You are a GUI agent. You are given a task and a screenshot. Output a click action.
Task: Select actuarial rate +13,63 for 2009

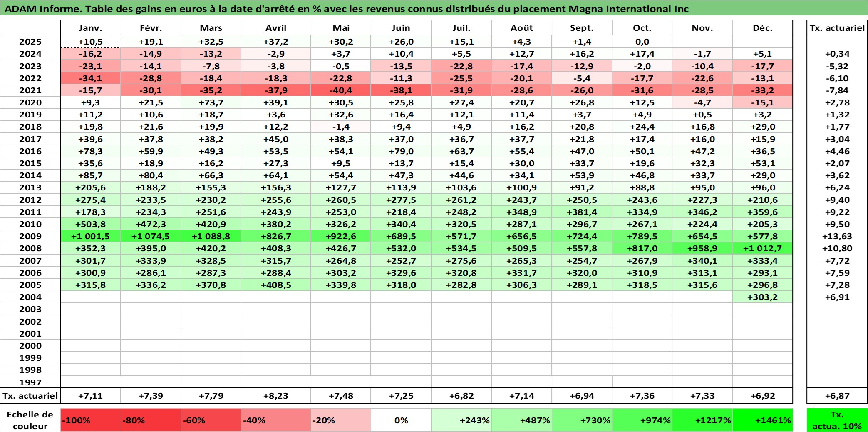837,236
